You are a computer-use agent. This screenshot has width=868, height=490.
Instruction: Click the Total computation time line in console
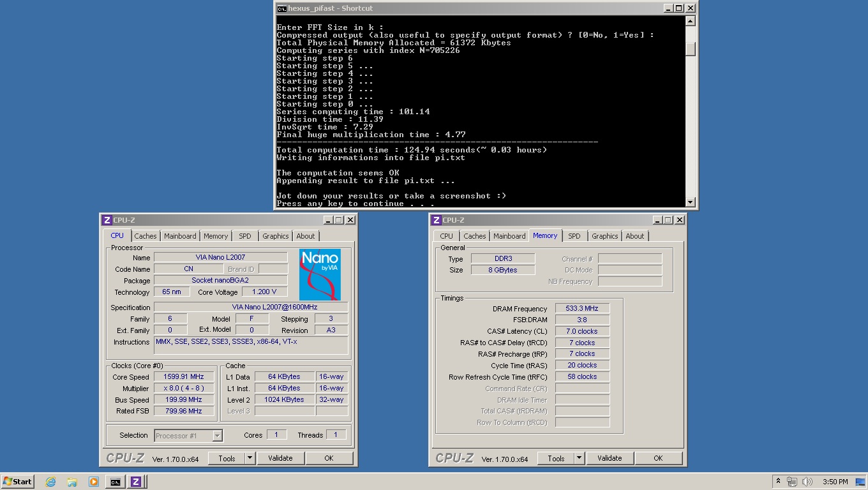pyautogui.click(x=412, y=150)
